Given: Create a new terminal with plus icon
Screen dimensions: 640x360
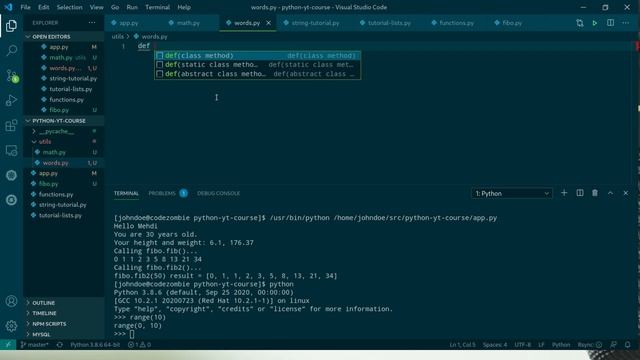Looking at the screenshot, I should tap(564, 193).
